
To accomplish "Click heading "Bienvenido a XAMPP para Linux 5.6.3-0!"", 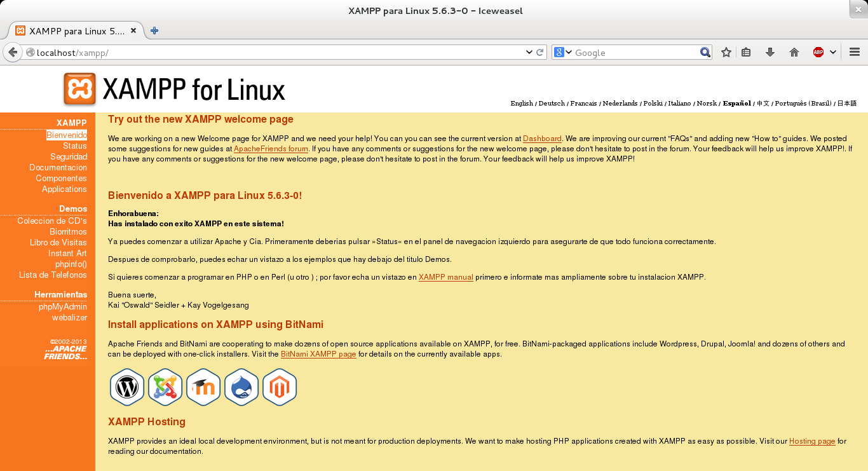I will click(x=205, y=195).
